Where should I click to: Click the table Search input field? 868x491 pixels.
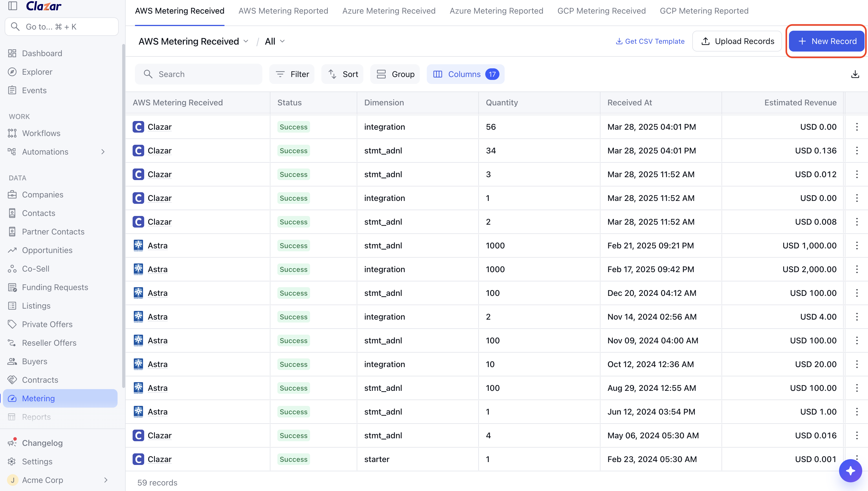[x=198, y=74]
